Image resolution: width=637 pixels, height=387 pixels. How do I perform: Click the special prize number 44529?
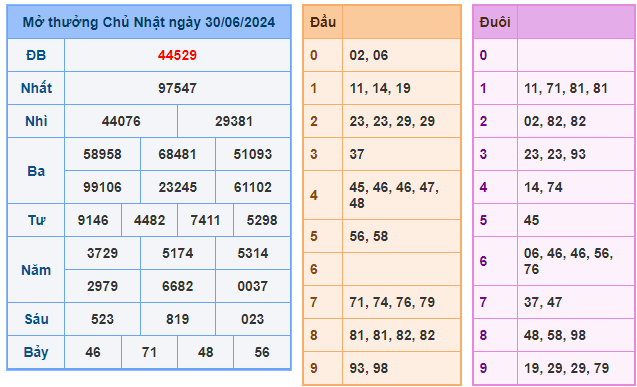[177, 55]
